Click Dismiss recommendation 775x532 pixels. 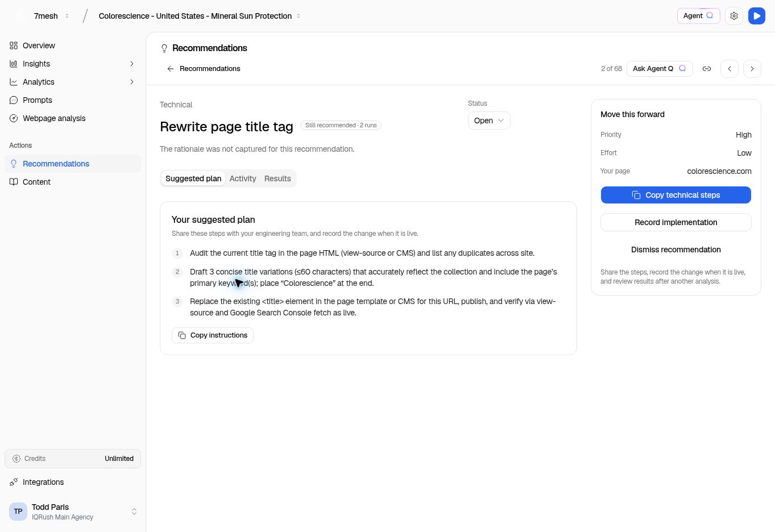(x=676, y=250)
